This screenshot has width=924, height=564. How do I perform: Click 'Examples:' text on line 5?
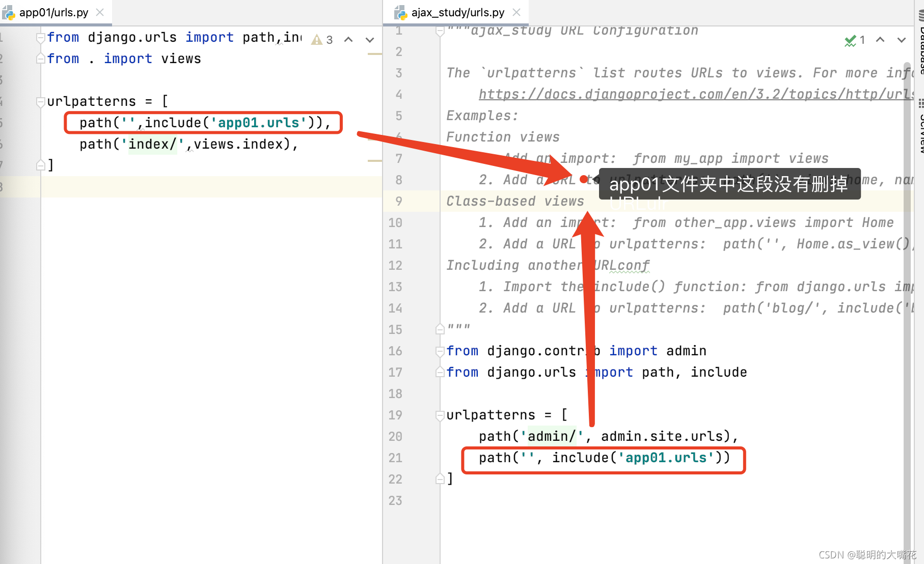coord(482,116)
